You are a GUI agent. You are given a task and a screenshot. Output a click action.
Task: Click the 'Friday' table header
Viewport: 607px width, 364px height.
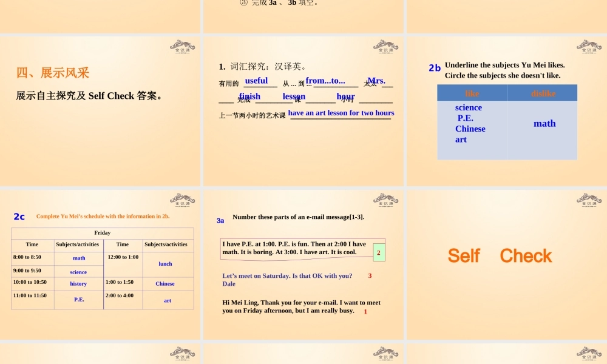(102, 233)
